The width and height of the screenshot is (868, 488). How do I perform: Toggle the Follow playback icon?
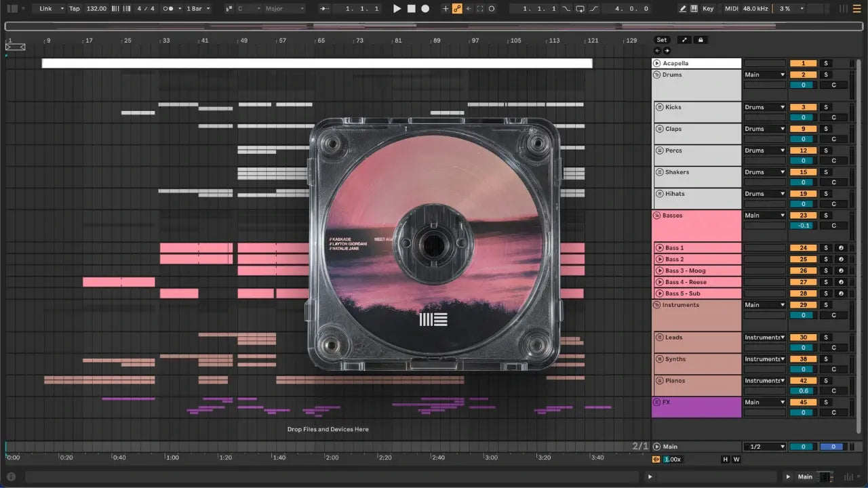(x=325, y=9)
